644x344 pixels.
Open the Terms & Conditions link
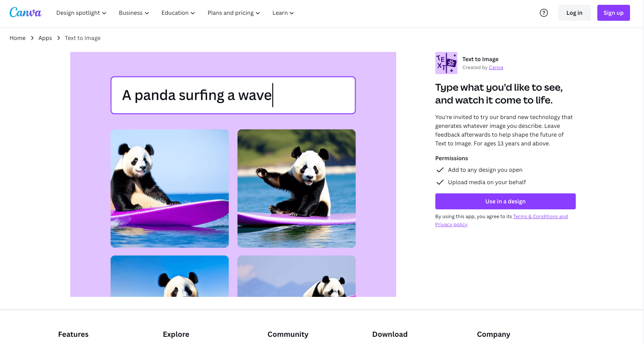point(540,217)
